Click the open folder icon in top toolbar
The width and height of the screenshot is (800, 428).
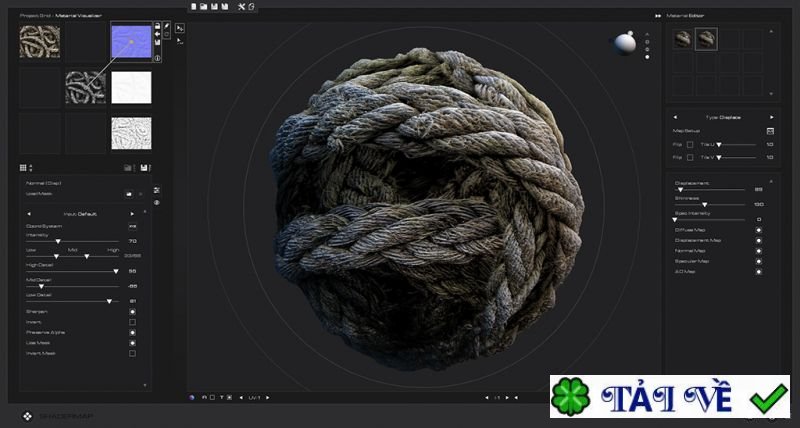point(203,7)
